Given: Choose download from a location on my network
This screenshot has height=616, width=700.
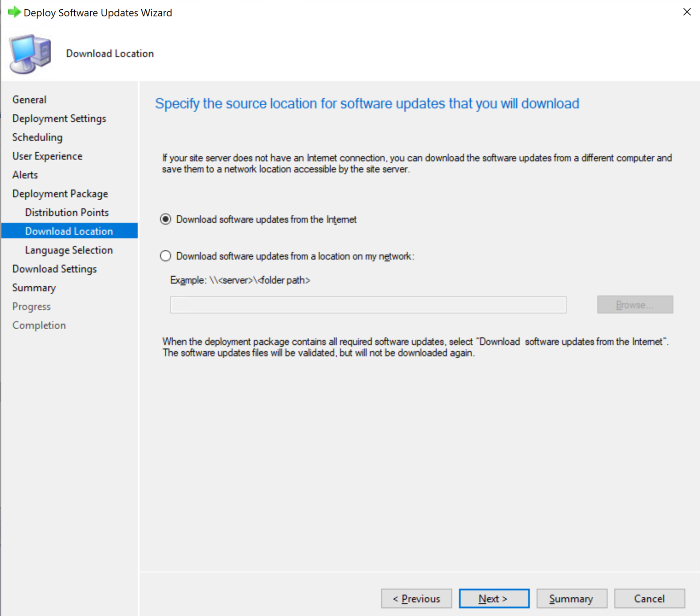Looking at the screenshot, I should coord(165,256).
